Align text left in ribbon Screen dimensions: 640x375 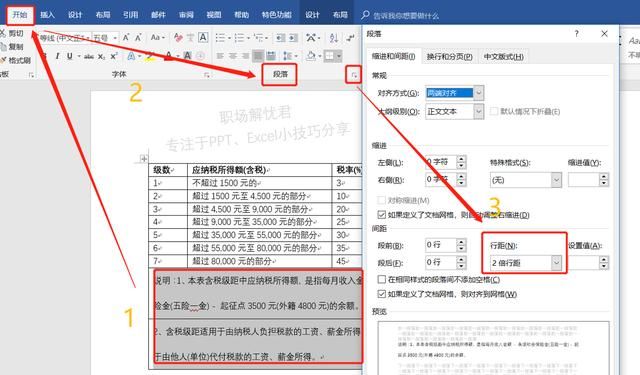(x=220, y=56)
